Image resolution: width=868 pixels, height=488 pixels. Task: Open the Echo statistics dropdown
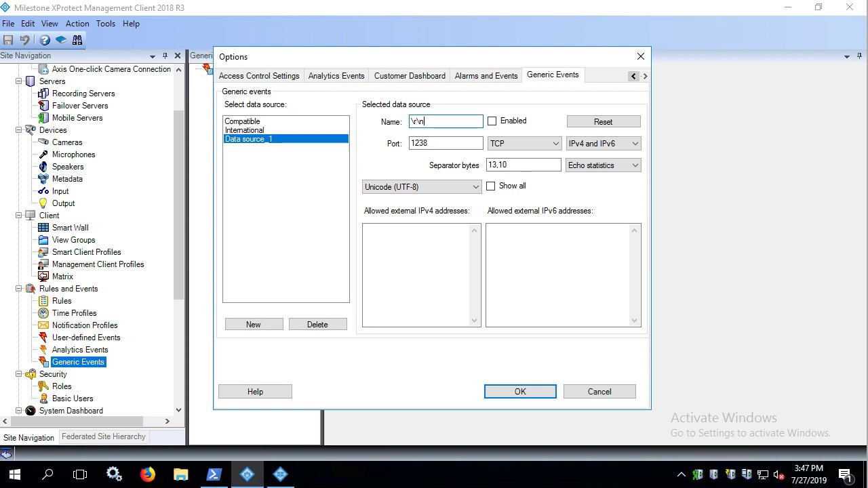[x=604, y=165]
